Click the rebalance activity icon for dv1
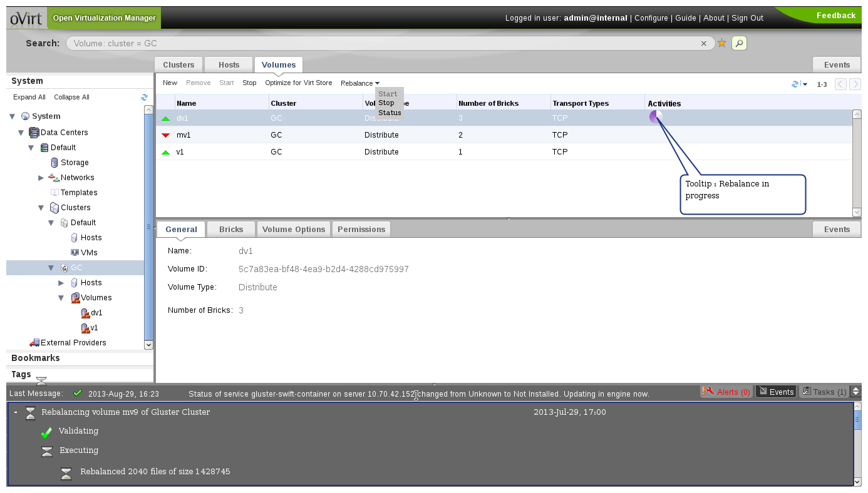868x493 pixels. click(x=655, y=116)
